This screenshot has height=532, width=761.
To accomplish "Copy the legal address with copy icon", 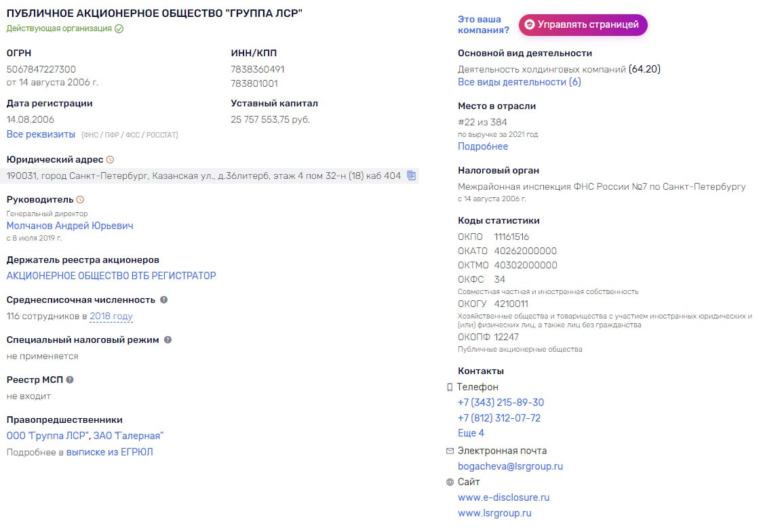I will tap(411, 176).
